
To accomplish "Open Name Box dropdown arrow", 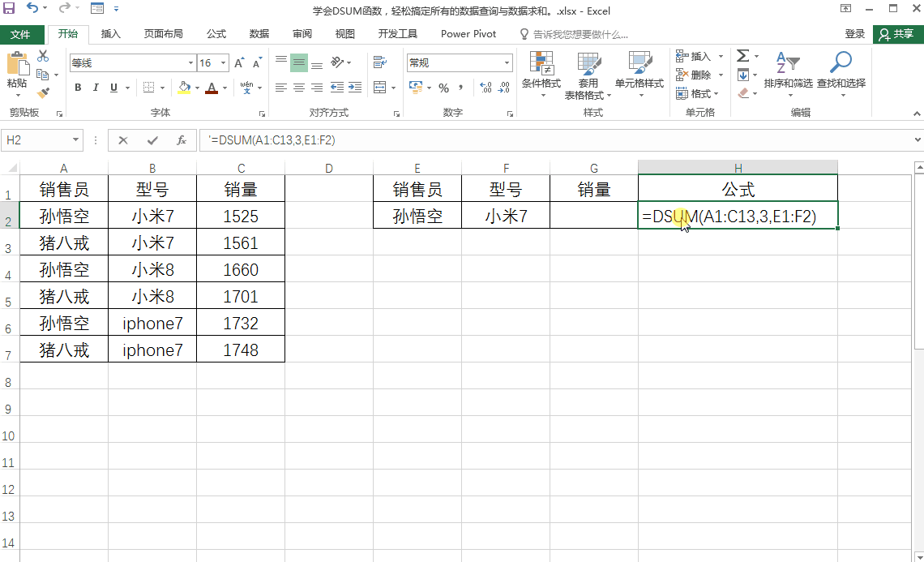I will (75, 139).
